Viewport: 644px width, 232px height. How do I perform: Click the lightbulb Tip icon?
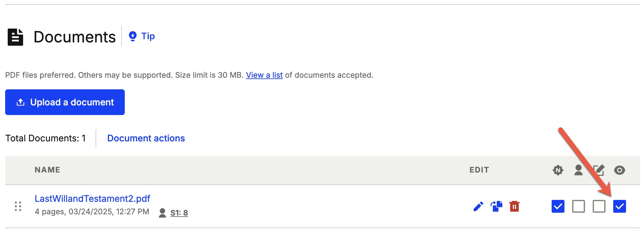click(x=133, y=36)
